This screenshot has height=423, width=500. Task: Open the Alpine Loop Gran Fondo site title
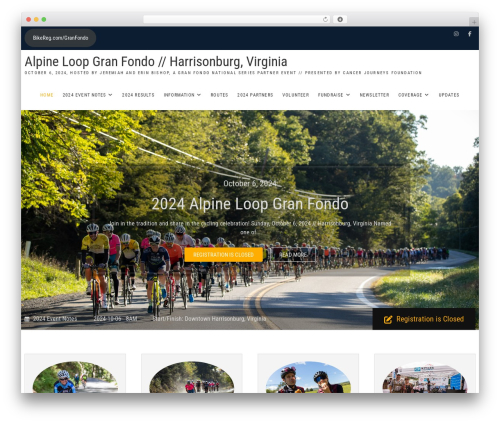156,62
